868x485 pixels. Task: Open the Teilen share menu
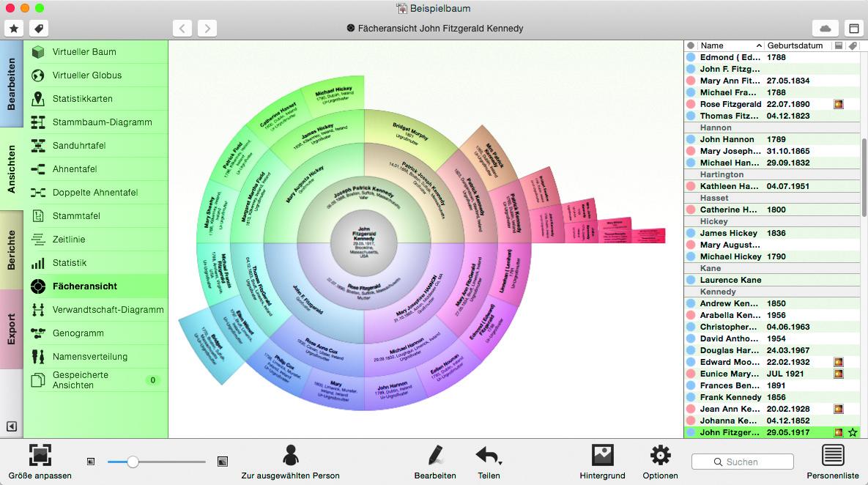pyautogui.click(x=489, y=462)
